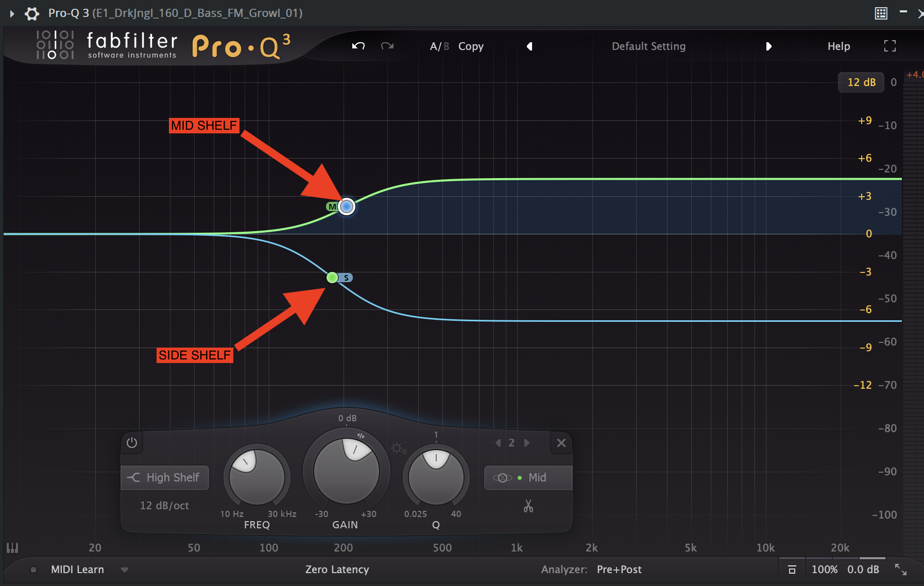Expand the MIDI Learn dropdown arrow
The image size is (924, 586).
pyautogui.click(x=125, y=570)
